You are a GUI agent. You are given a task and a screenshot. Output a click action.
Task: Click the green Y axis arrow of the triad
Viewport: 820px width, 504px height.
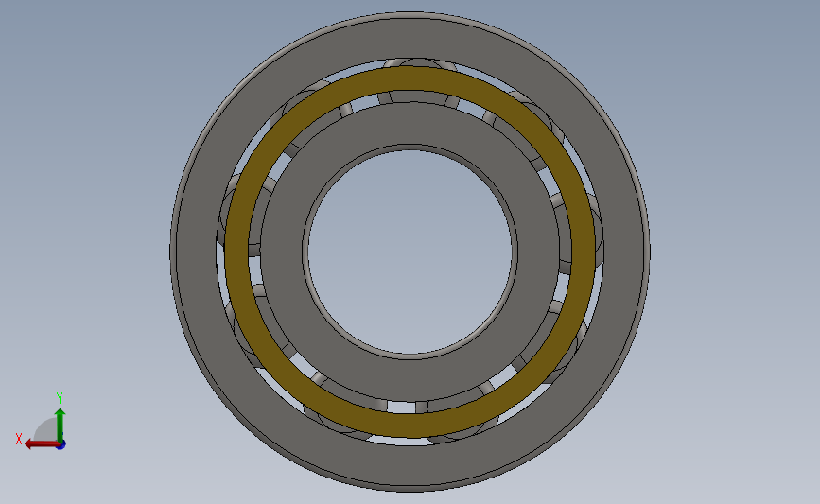(x=61, y=426)
